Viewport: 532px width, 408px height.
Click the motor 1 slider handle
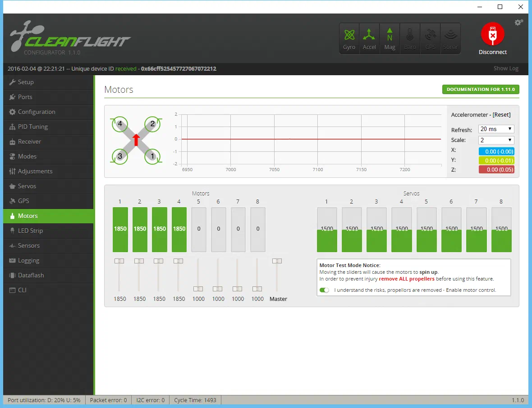[119, 261]
